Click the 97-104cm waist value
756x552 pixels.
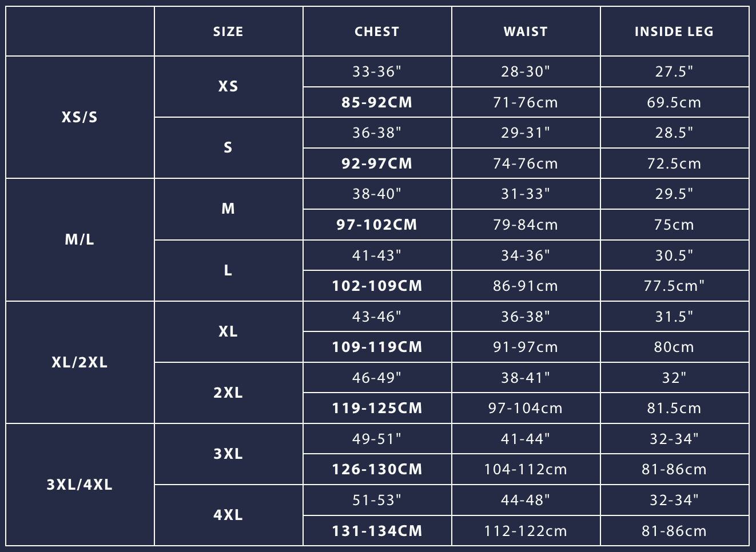tap(526, 408)
